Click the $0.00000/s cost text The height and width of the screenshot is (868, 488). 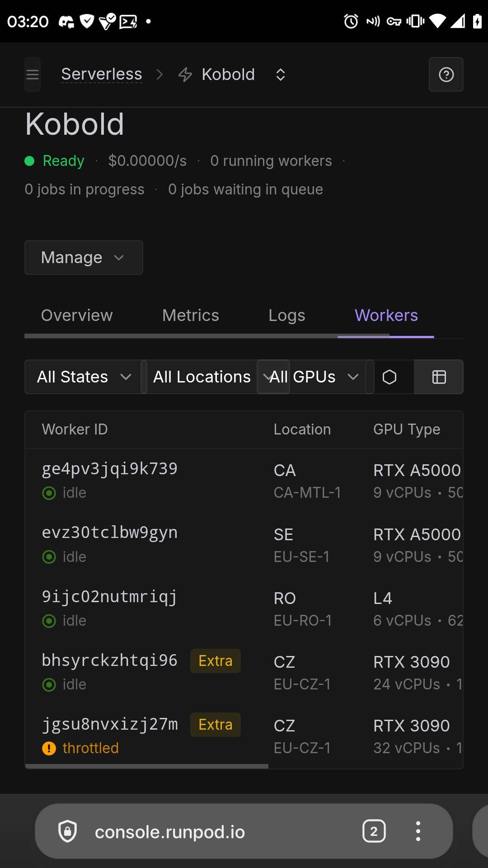point(147,161)
